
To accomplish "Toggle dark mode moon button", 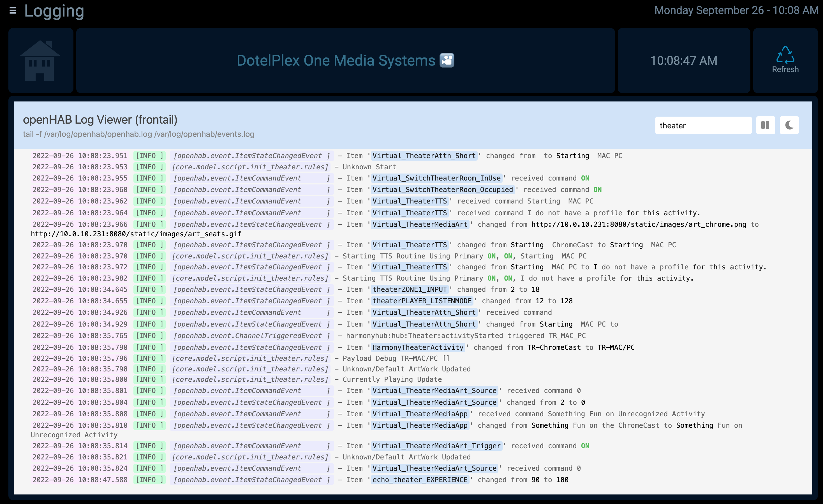I will point(789,125).
